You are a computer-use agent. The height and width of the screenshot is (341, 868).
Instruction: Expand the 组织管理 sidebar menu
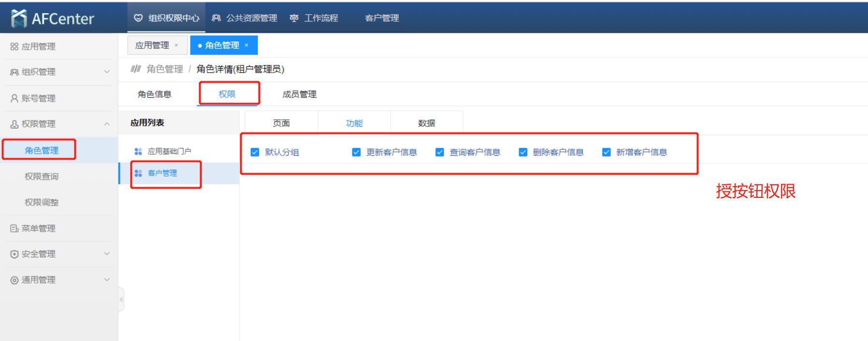tap(107, 72)
